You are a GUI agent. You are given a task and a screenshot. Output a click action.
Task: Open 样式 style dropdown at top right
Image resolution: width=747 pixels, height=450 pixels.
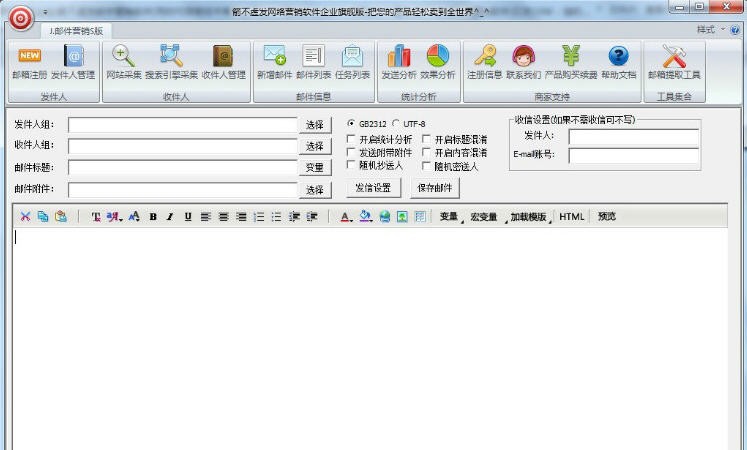click(711, 30)
